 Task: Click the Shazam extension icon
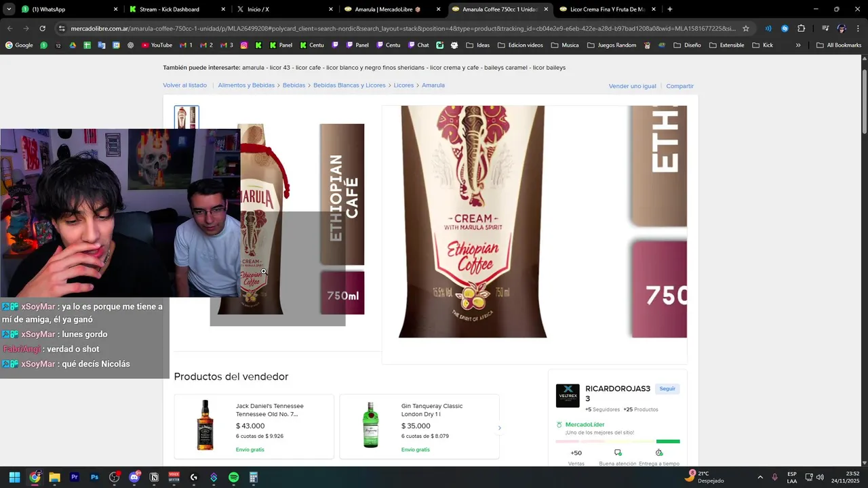pos(785,28)
